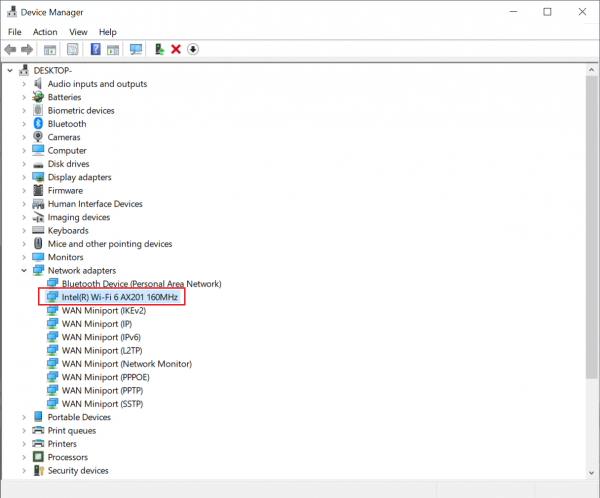Select the Disk drives label
Image resolution: width=600 pixels, height=498 pixels.
[x=68, y=164]
